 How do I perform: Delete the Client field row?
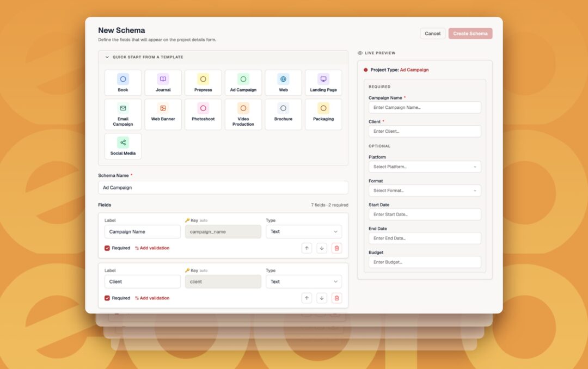click(337, 298)
